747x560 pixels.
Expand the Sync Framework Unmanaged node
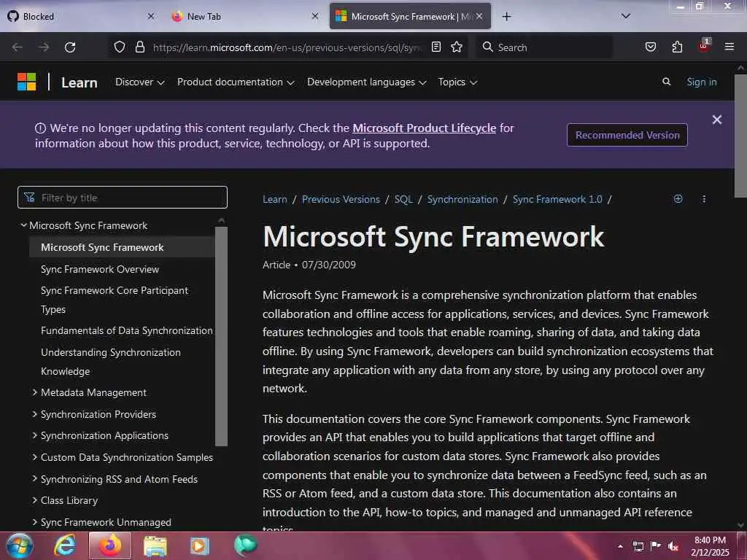(35, 522)
